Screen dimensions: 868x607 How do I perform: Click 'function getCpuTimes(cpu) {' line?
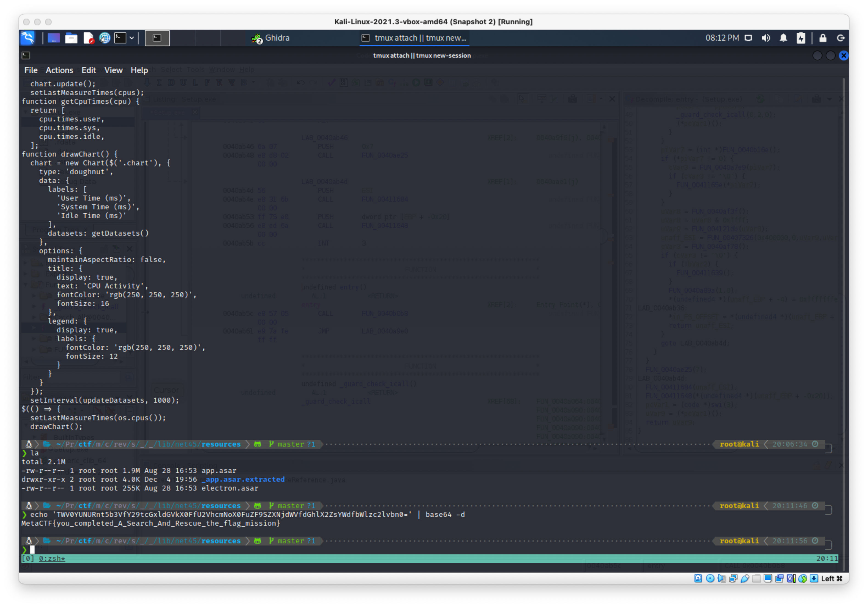[x=80, y=101]
